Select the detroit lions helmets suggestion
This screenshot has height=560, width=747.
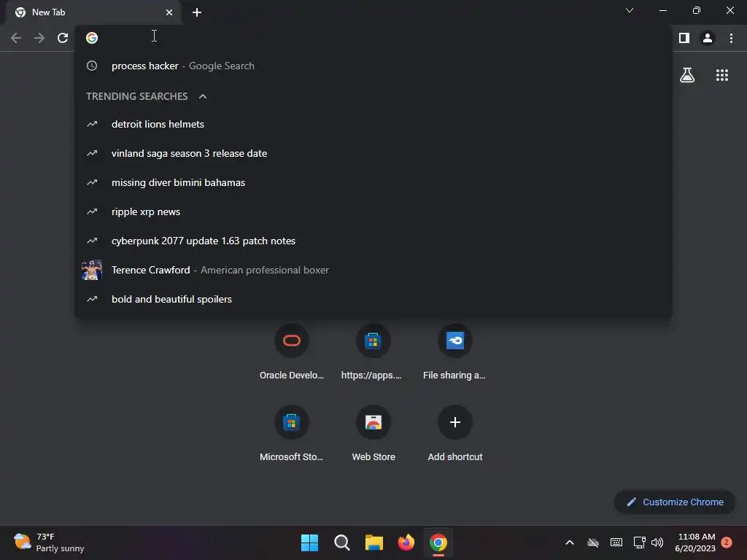pyautogui.click(x=373, y=124)
